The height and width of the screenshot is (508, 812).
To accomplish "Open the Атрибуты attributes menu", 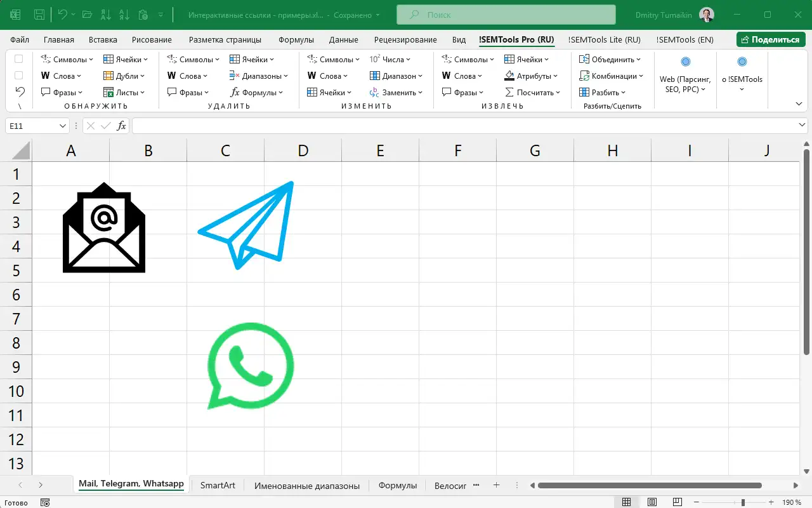I will tap(531, 76).
